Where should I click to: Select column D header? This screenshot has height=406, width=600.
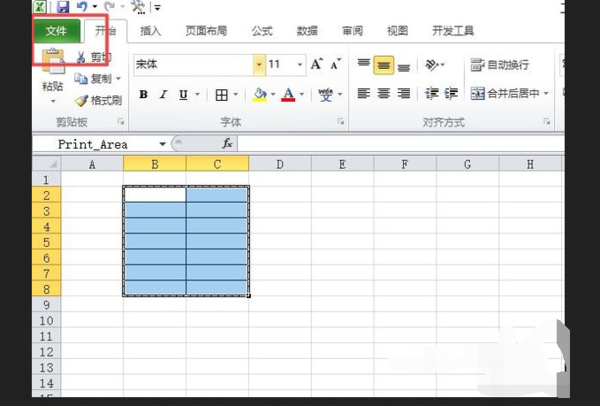pos(280,164)
